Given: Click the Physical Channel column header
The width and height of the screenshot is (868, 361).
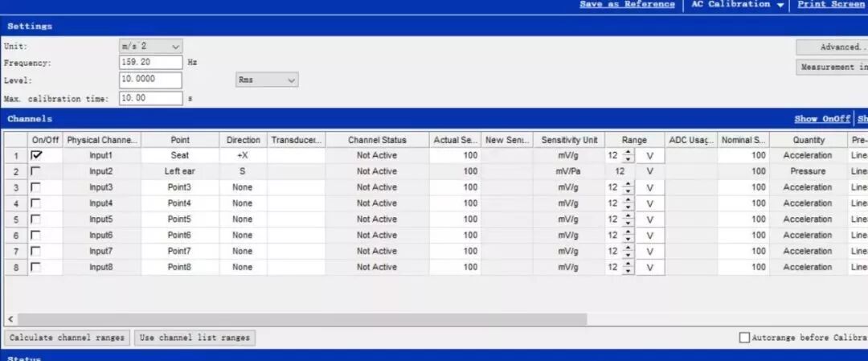Looking at the screenshot, I should (x=102, y=140).
